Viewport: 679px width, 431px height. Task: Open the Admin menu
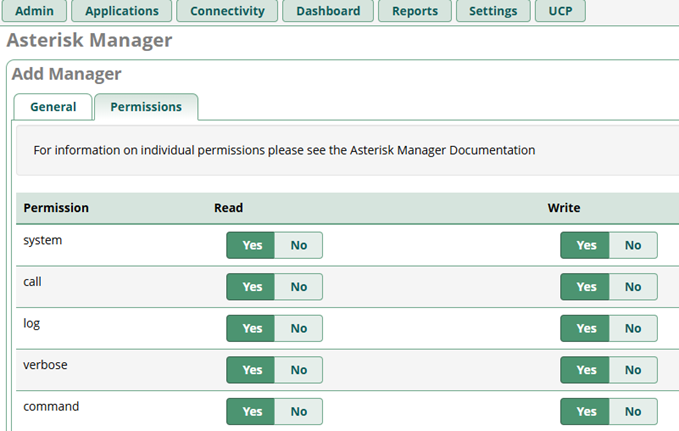tap(34, 11)
